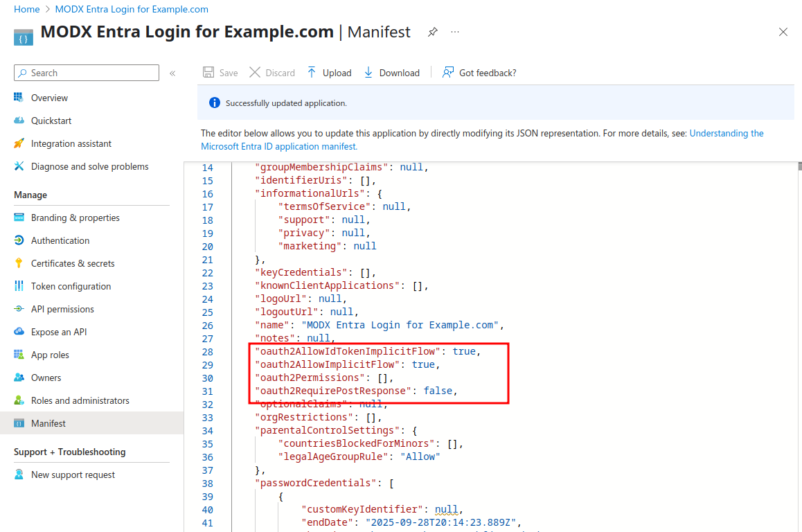Click the Branding & properties icon
This screenshot has width=802, height=532.
pos(19,218)
